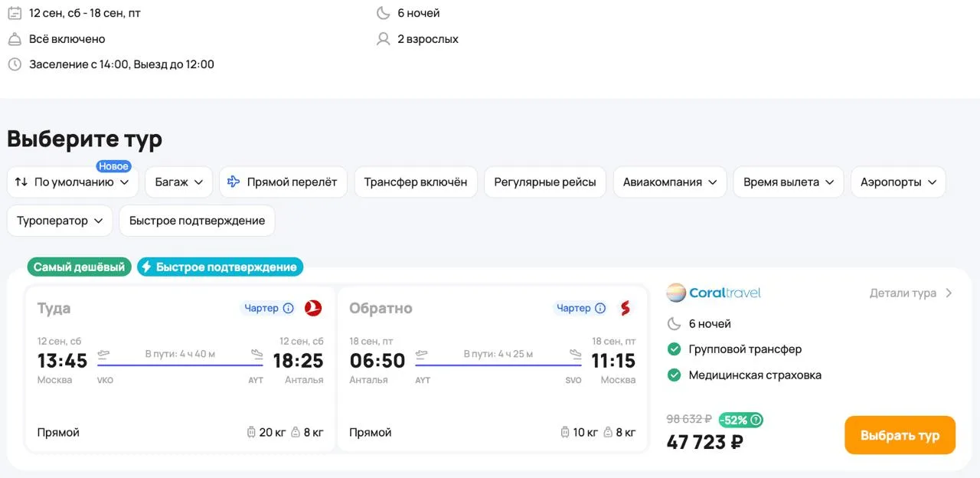
Task: Click the question icon on -52% badge
Action: [756, 420]
